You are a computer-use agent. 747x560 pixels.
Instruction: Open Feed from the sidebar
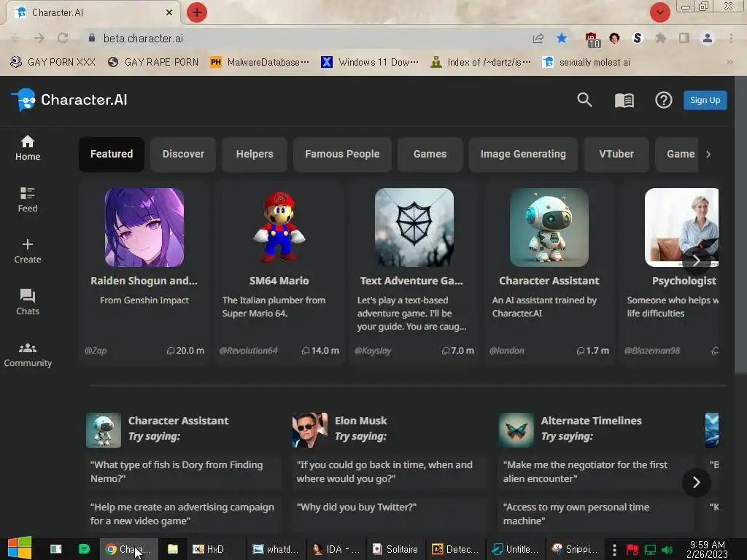(28, 200)
